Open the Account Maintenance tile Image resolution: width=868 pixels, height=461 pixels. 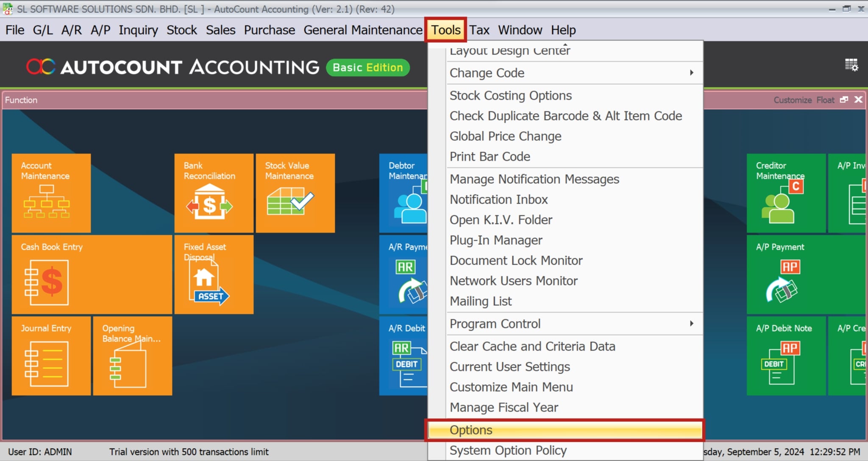(51, 193)
